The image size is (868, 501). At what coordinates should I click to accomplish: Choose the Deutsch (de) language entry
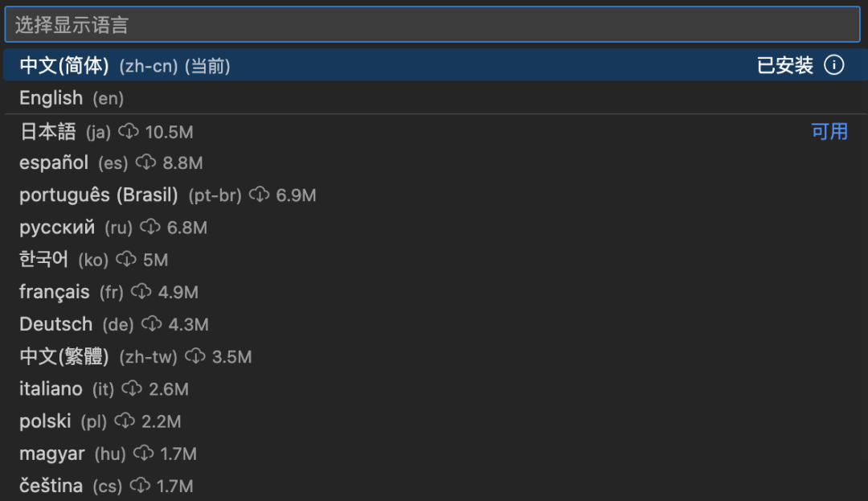coord(56,324)
